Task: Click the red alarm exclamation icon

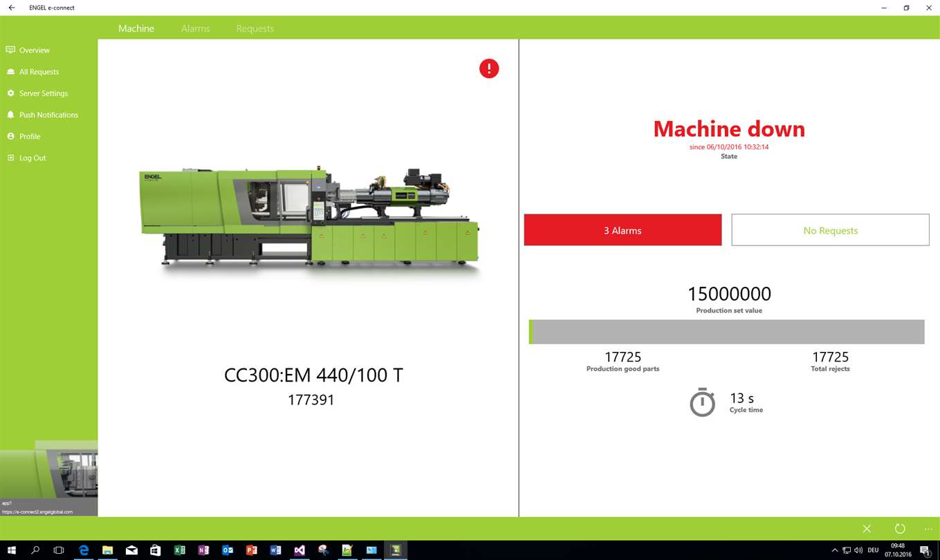Action: click(489, 68)
